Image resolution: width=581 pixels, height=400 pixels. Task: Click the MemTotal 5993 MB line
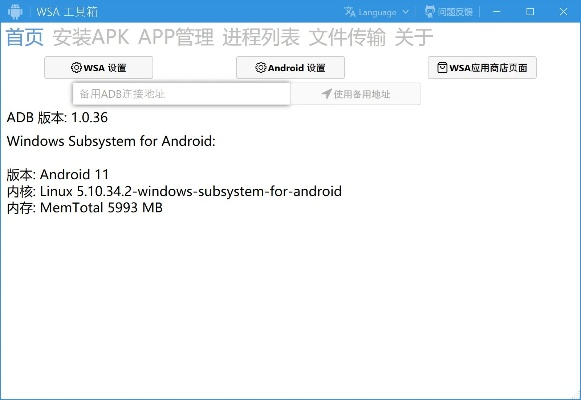pyautogui.click(x=85, y=207)
